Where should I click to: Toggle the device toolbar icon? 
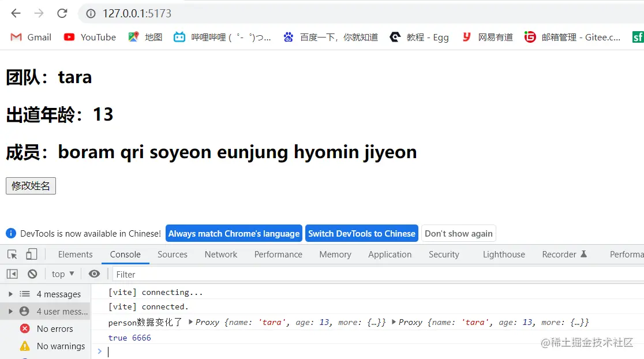click(x=32, y=255)
